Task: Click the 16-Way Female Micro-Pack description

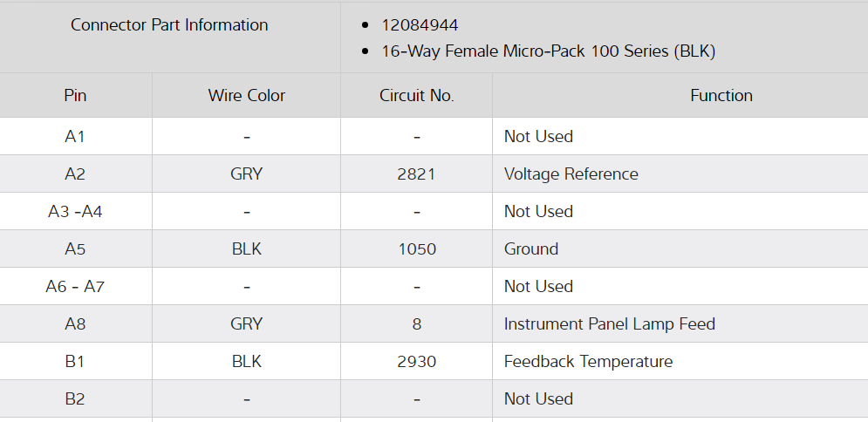Action: tap(548, 51)
